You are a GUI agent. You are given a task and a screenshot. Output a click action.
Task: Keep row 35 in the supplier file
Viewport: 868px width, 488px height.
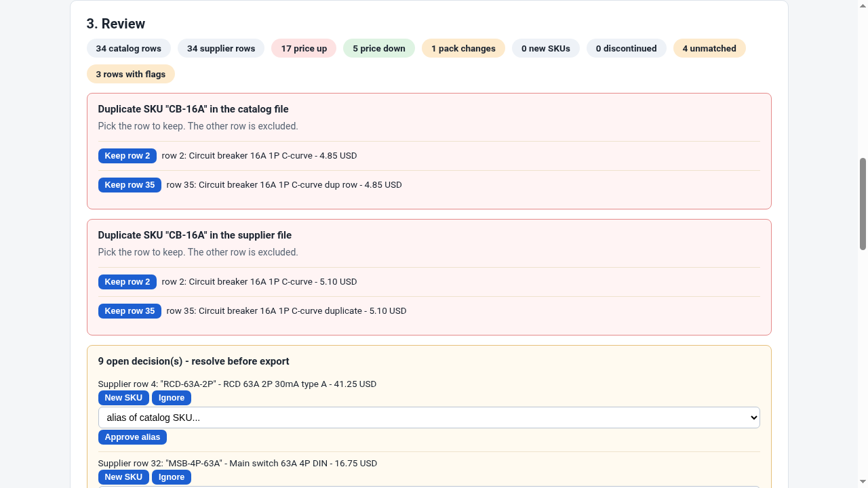click(130, 311)
